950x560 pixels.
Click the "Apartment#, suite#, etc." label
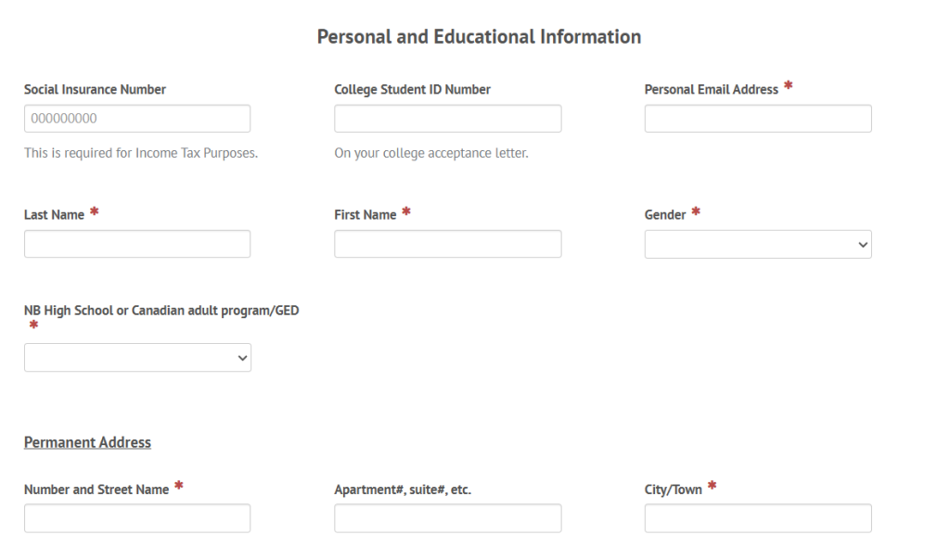(403, 490)
